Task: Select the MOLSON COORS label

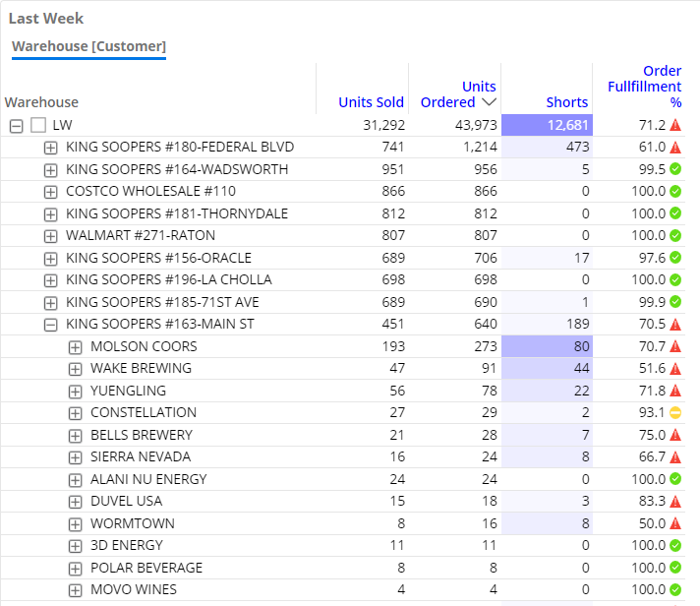Action: (144, 346)
